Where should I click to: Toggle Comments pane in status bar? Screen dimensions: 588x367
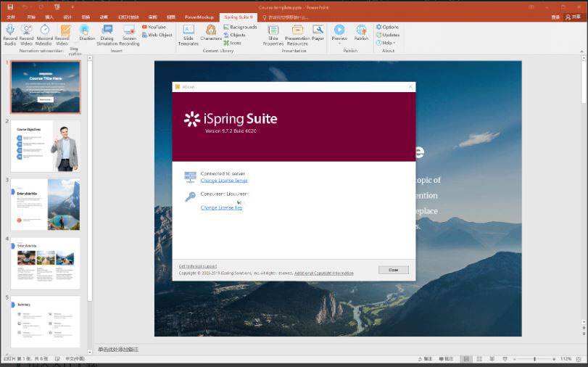click(446, 359)
